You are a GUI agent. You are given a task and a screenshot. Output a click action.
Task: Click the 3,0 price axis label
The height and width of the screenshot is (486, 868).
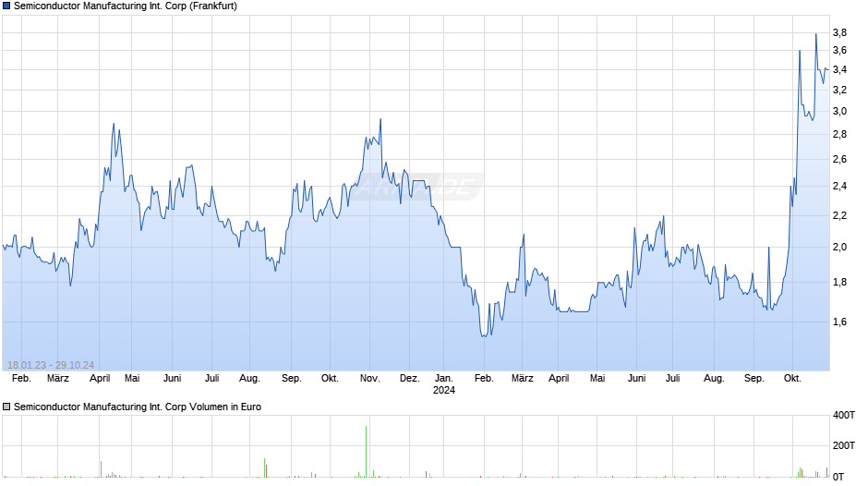pyautogui.click(x=839, y=112)
